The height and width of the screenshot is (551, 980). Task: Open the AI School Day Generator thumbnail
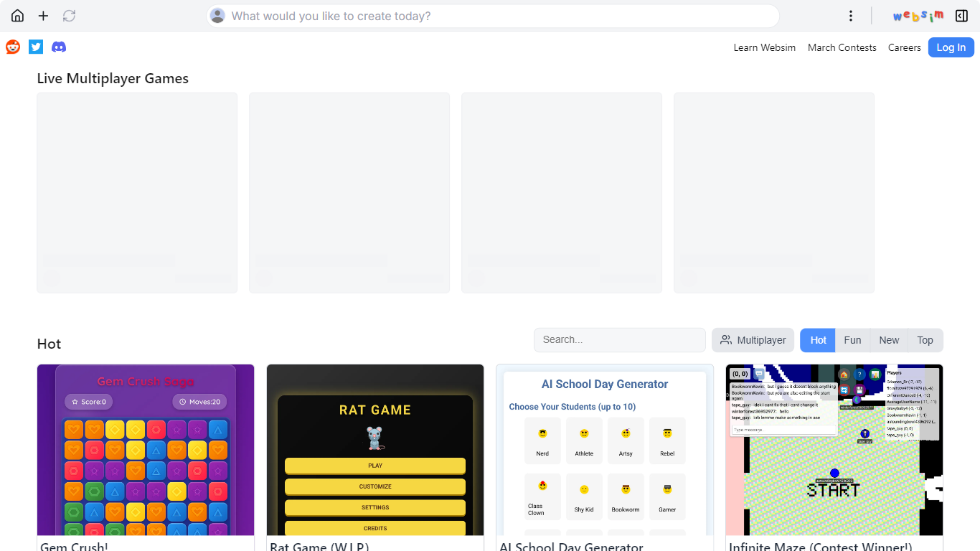point(605,450)
